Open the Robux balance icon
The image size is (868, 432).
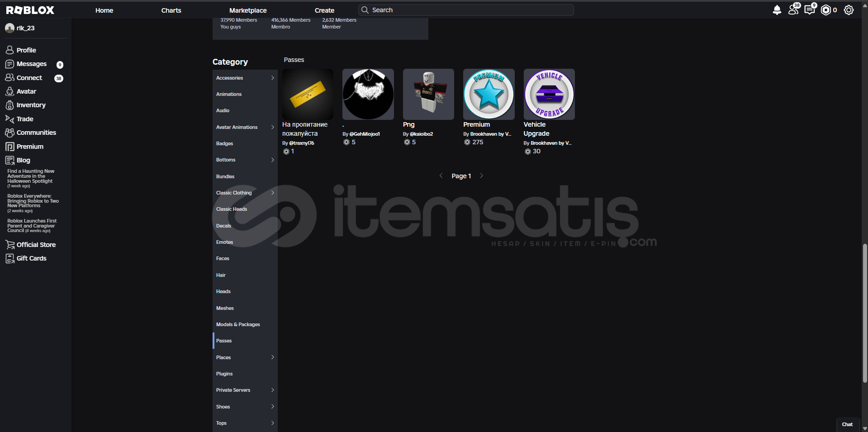(x=826, y=10)
